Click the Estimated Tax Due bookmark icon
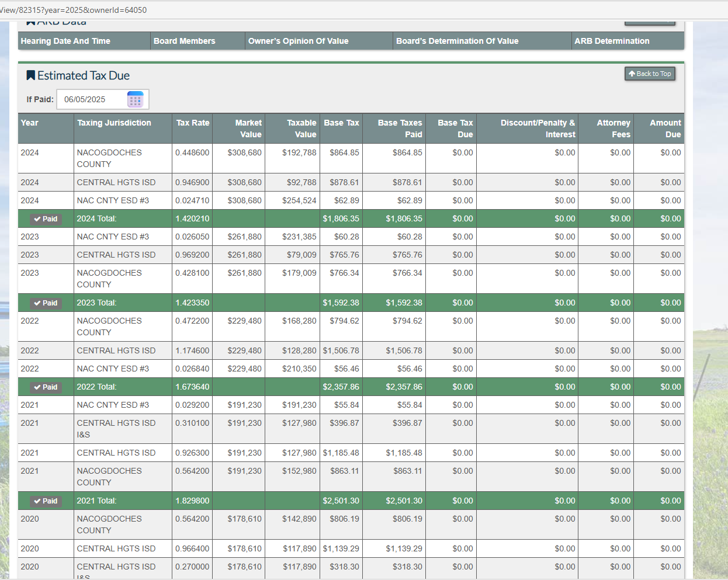Viewport: 728px width, 580px height. click(31, 76)
